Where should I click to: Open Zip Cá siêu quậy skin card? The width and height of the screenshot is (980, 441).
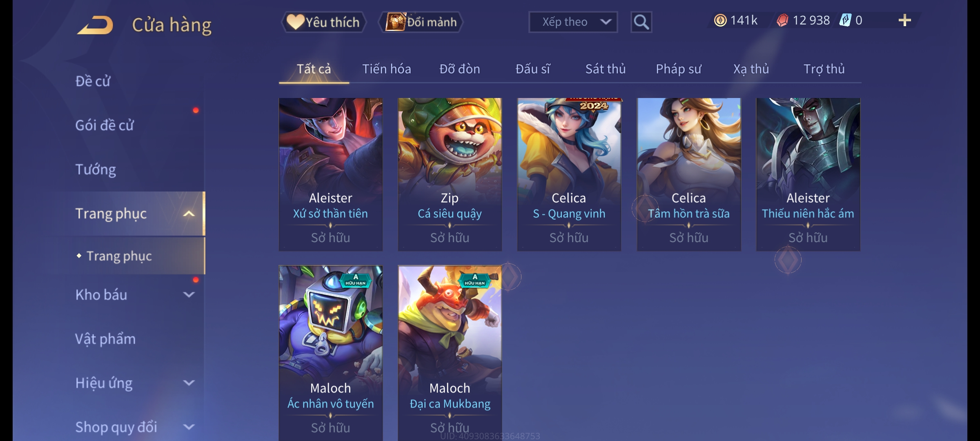pos(450,174)
